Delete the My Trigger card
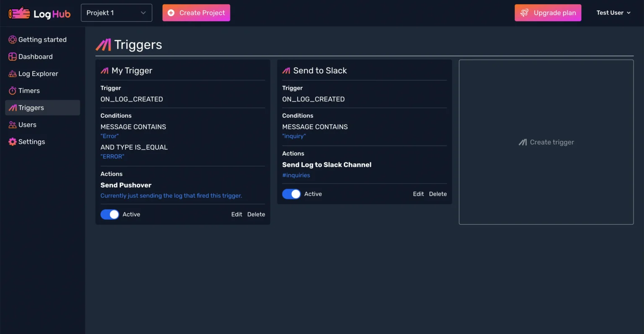644x334 pixels. coord(256,215)
